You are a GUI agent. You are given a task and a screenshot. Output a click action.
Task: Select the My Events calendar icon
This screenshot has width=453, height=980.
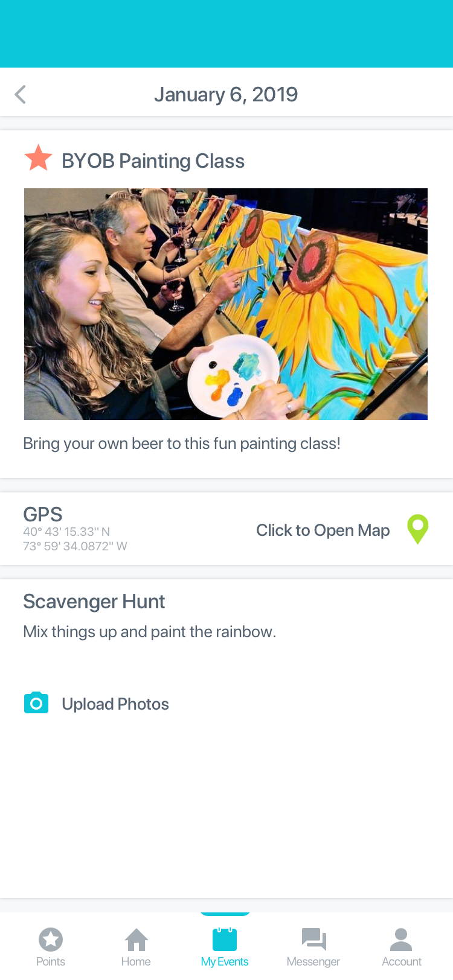coord(225,940)
